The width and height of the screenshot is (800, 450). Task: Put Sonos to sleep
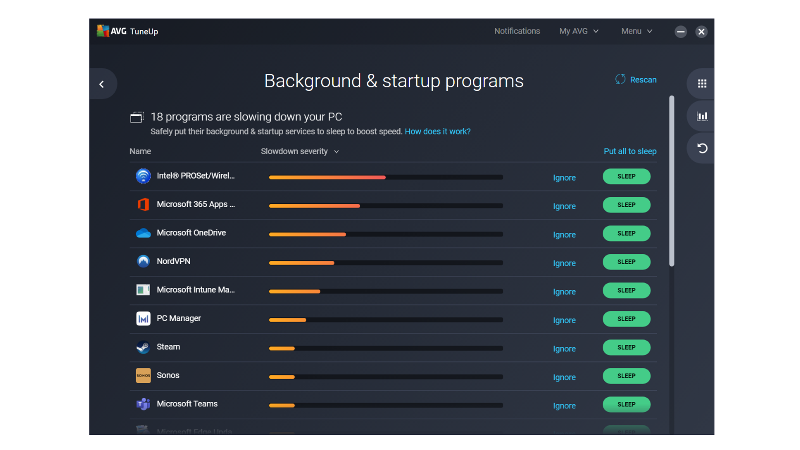click(626, 376)
